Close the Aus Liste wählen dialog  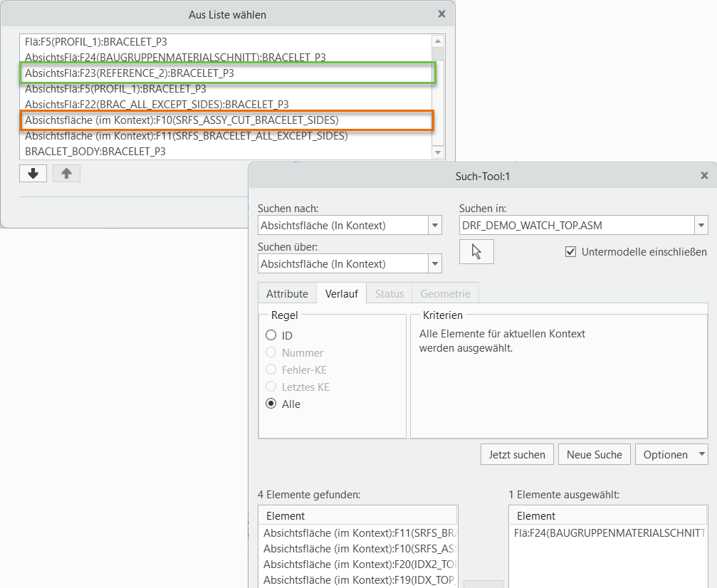coord(441,14)
